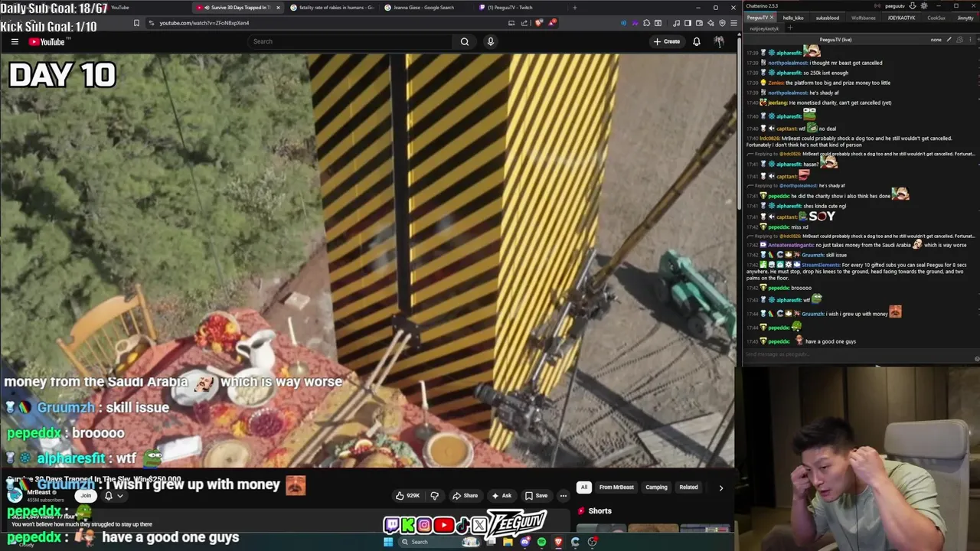The image size is (980, 551).
Task: Switch to Wolfsbanee tab in Chatterino
Action: coord(864,18)
